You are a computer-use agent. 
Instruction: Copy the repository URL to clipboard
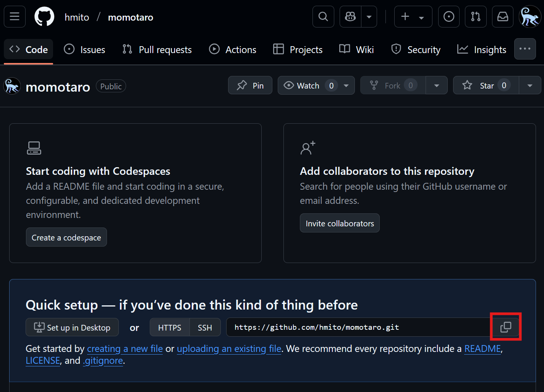point(506,327)
